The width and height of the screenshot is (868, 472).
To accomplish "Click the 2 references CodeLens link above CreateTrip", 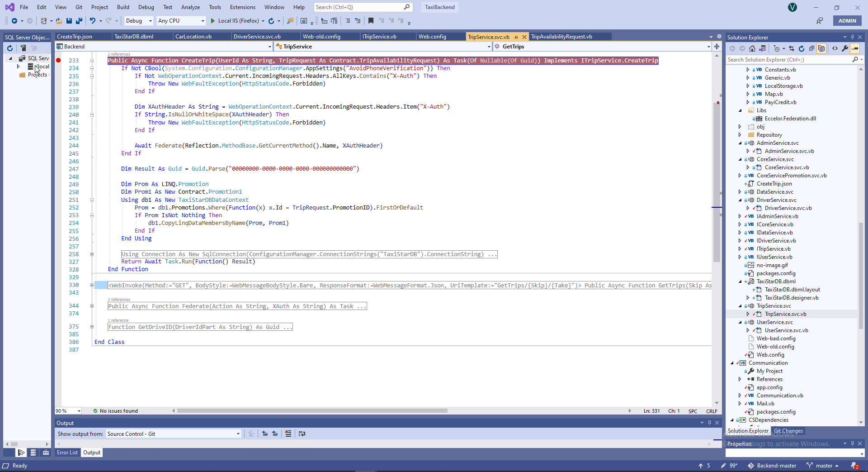I will click(x=119, y=54).
